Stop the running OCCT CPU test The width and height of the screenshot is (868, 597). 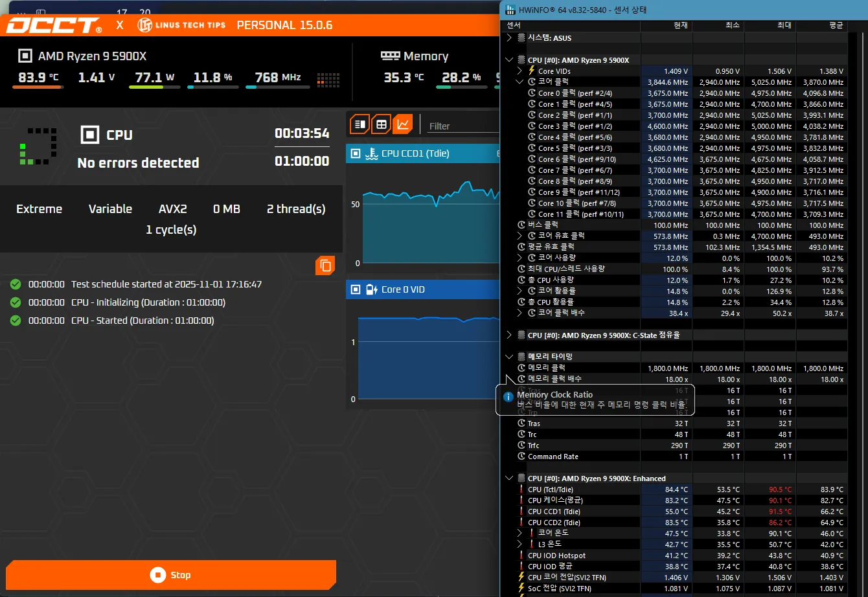171,575
